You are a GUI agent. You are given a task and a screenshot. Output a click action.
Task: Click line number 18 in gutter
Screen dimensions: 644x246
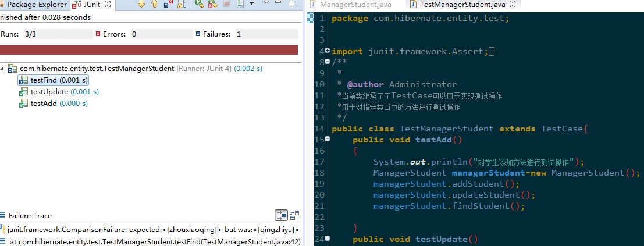tap(320, 173)
